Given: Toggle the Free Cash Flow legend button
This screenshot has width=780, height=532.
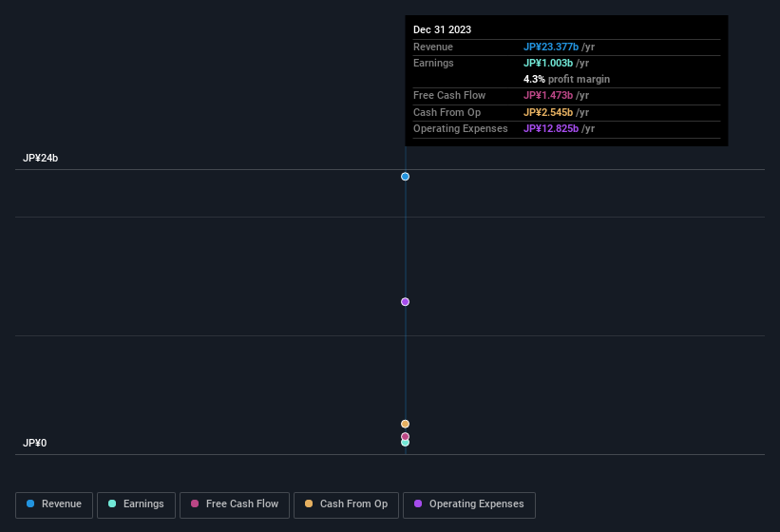Looking at the screenshot, I should pyautogui.click(x=235, y=504).
